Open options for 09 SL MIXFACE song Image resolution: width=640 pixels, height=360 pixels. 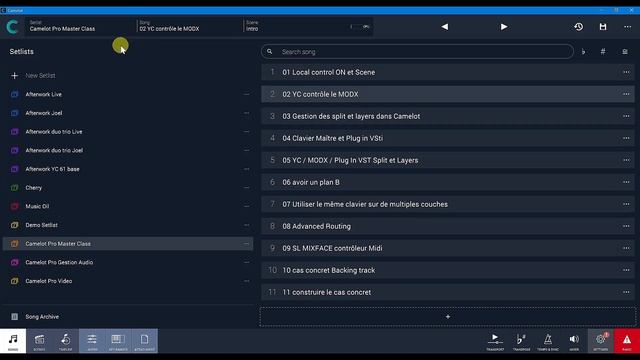626,248
